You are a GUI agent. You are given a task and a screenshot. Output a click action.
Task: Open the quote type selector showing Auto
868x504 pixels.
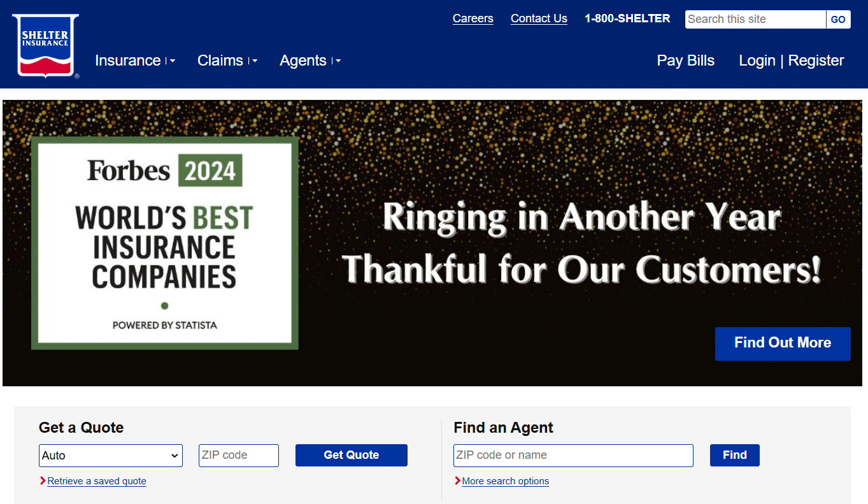pyautogui.click(x=110, y=455)
